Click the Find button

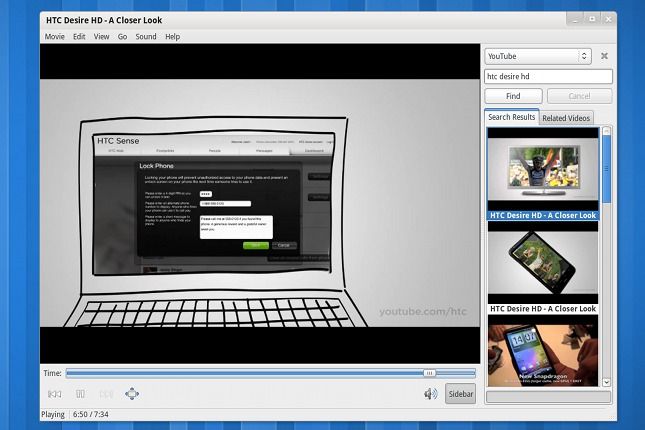(513, 96)
